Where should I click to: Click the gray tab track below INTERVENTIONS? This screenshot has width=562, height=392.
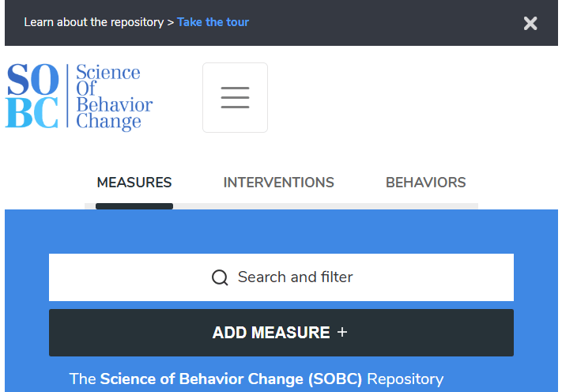click(x=279, y=206)
